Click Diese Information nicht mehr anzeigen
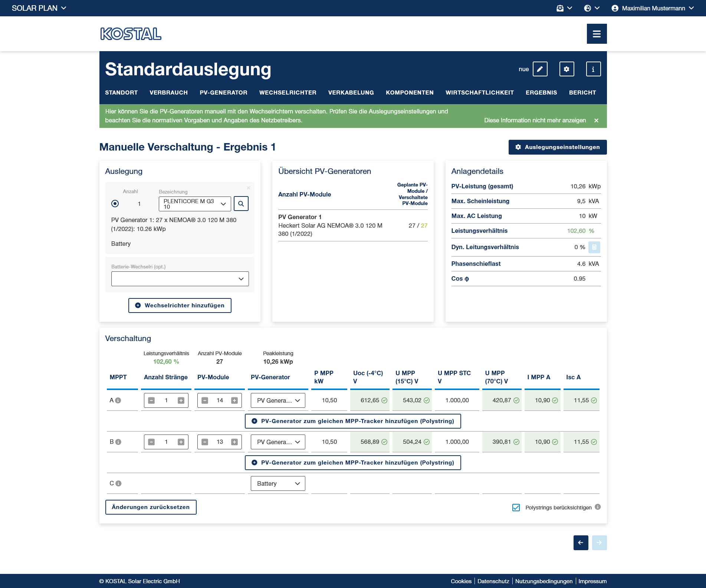Screen dimensions: 706x588 click(535, 120)
